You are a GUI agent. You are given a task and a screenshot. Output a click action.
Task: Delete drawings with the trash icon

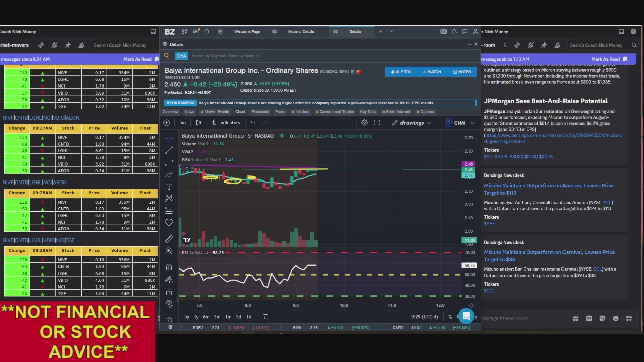[x=169, y=319]
